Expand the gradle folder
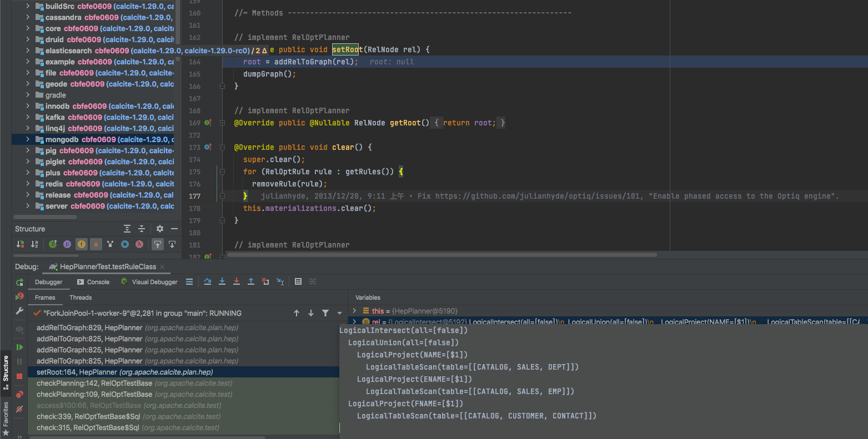This screenshot has height=439, width=868. (28, 95)
